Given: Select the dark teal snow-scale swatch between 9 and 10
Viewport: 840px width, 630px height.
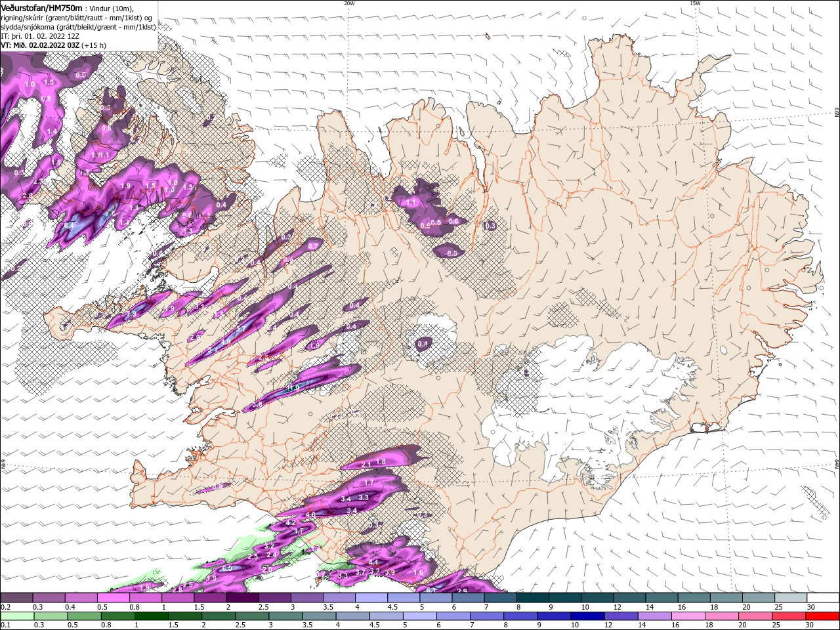Looking at the screenshot, I should click(565, 598).
